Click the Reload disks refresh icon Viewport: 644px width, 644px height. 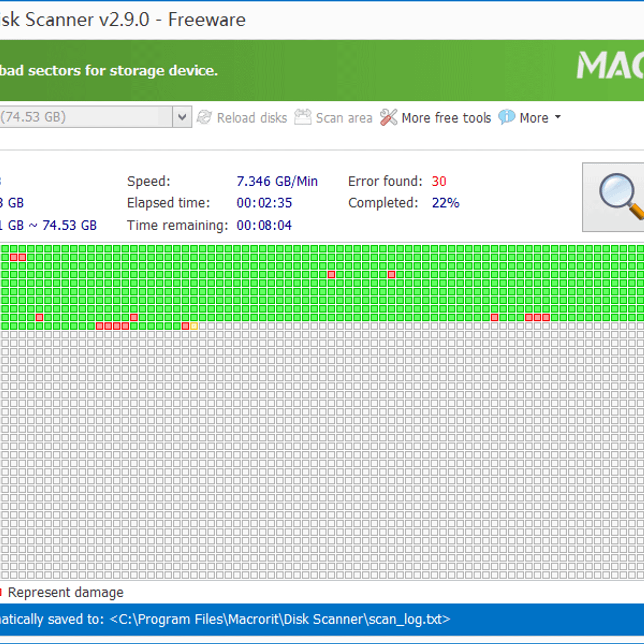pyautogui.click(x=204, y=118)
